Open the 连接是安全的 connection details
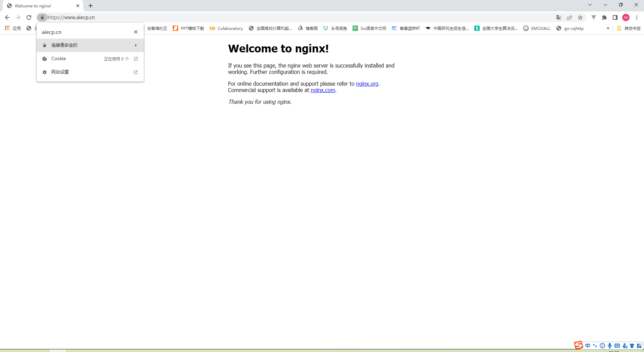The height and width of the screenshot is (352, 644). 90,45
